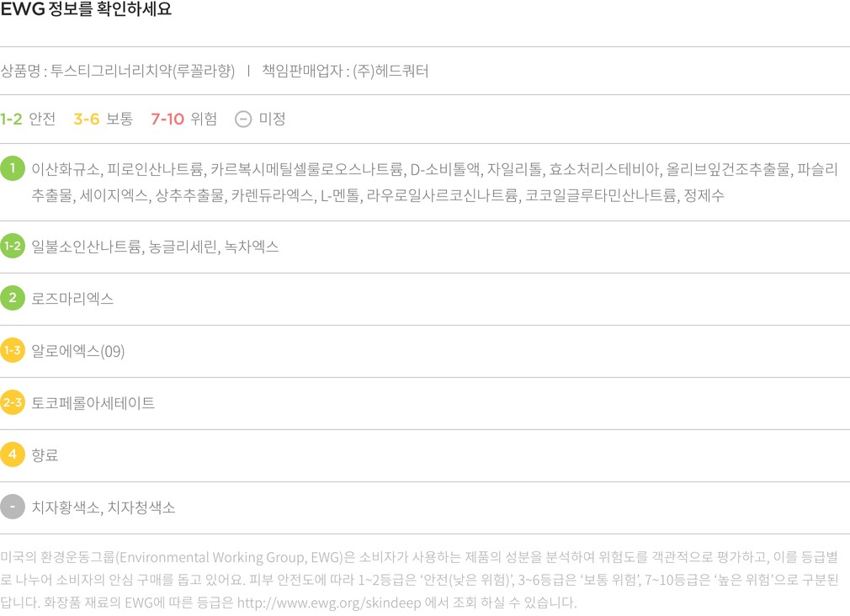Select the 토코페롤아세테이트 ingredient

point(93,403)
